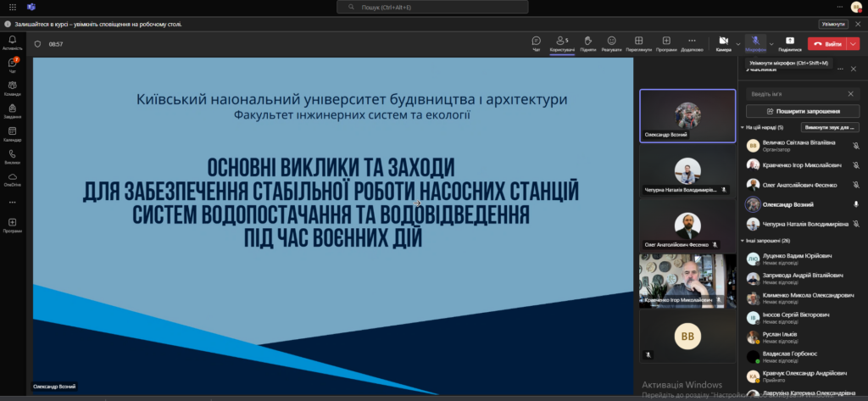Toggle the Microphone (Мікрофон) mute button
The width and height of the screenshot is (868, 401).
755,43
